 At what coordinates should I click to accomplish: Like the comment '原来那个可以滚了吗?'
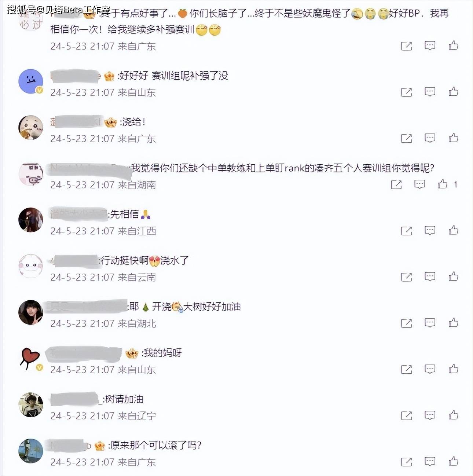pyautogui.click(x=453, y=461)
